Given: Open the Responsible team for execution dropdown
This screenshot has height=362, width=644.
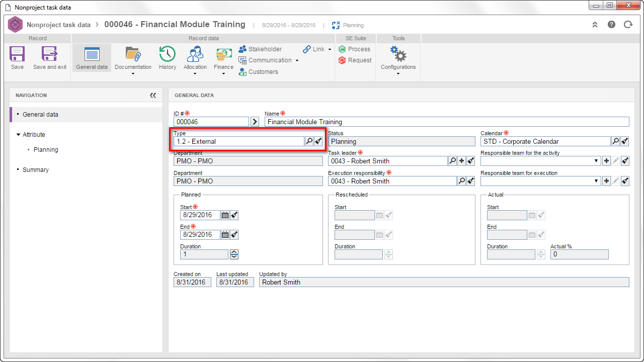Looking at the screenshot, I should click(596, 181).
